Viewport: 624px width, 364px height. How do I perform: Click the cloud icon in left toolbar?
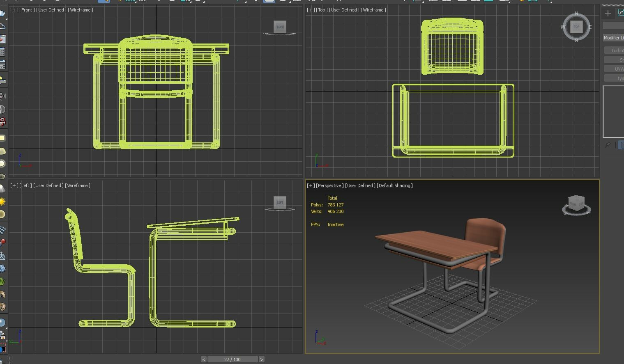click(2, 27)
